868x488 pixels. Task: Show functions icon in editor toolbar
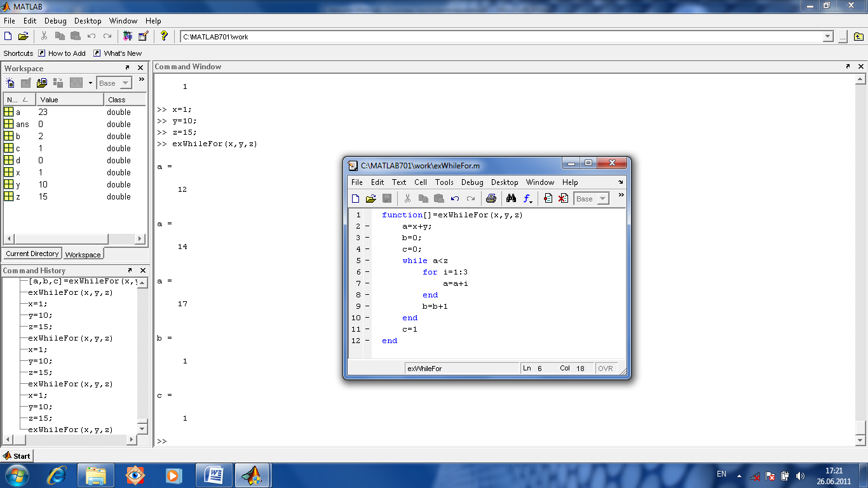(x=527, y=199)
